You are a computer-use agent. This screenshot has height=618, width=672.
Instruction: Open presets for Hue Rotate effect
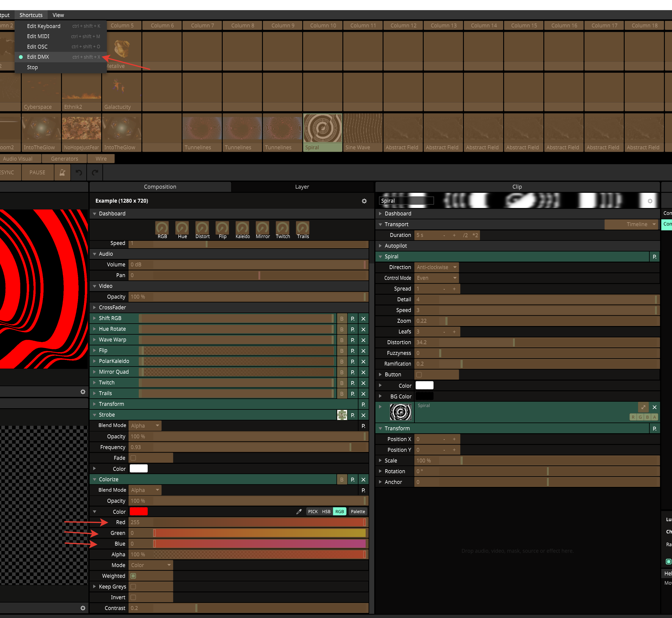353,329
